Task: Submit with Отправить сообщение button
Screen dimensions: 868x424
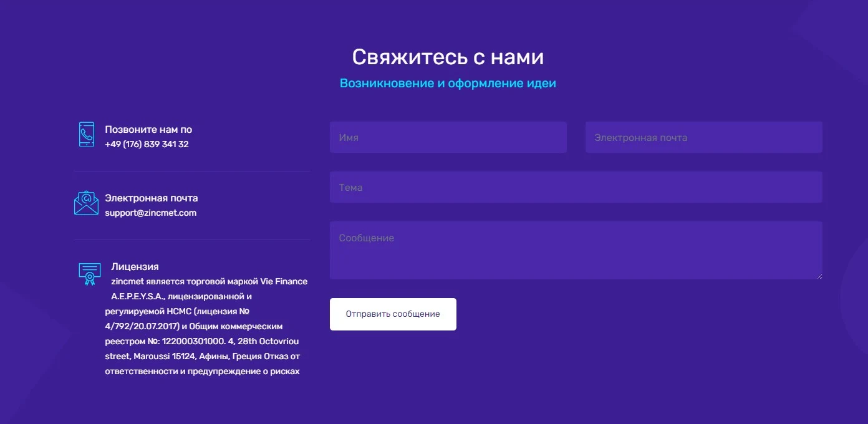Action: pyautogui.click(x=393, y=314)
